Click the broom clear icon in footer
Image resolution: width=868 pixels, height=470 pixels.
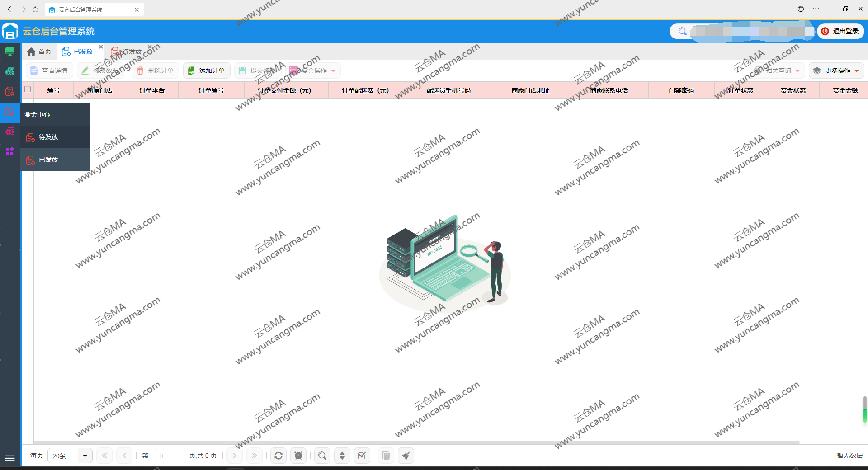click(406, 456)
